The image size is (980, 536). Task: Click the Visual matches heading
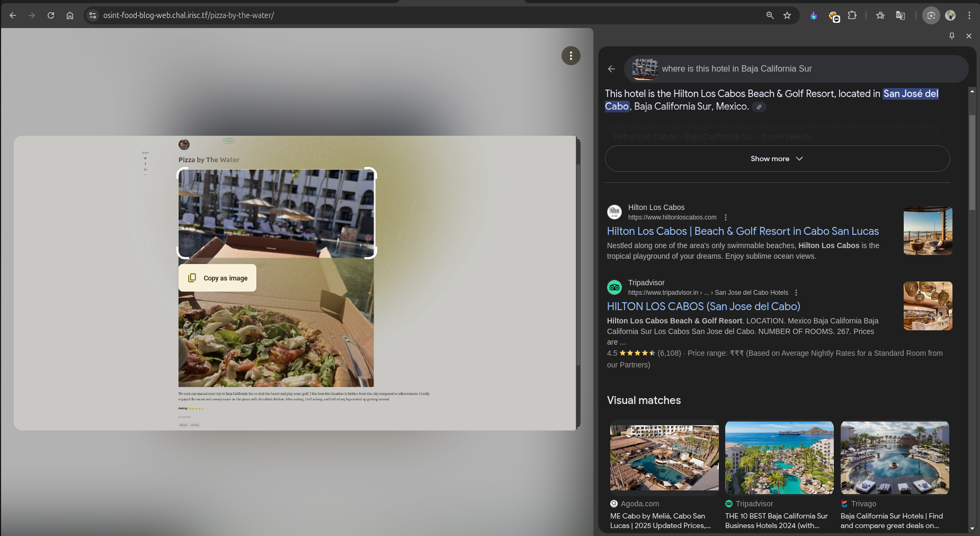(x=644, y=400)
